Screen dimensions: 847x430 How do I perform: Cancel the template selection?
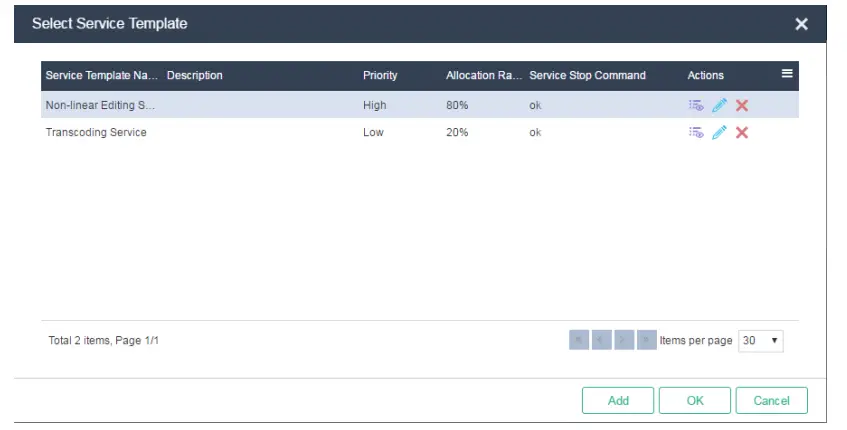[x=771, y=400]
